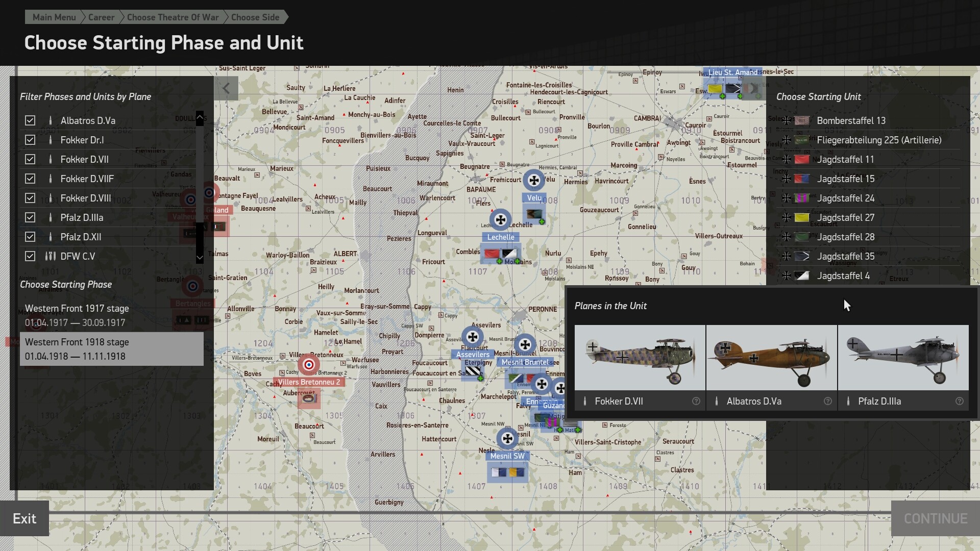Click the scroll-down chevron below the plane filter list
Viewport: 980px width, 551px height.
click(x=200, y=258)
